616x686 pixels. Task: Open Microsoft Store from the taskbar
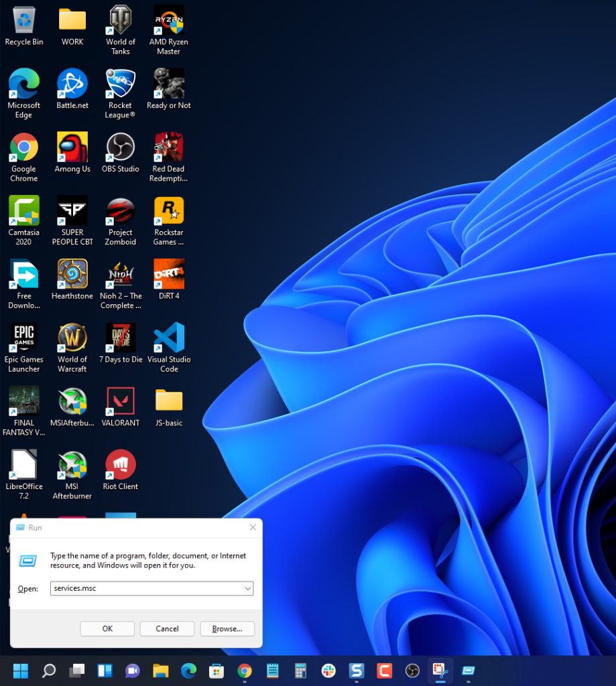(217, 671)
